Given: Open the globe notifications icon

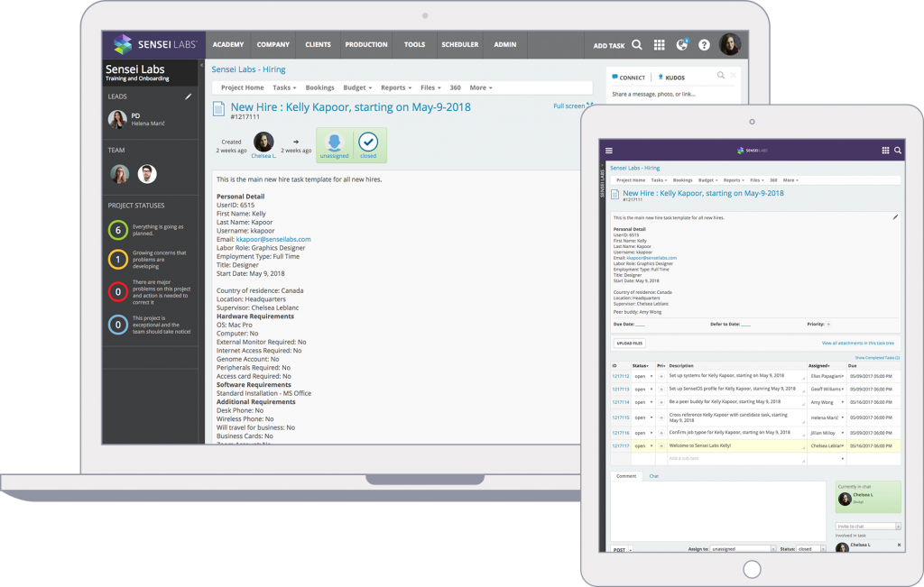Looking at the screenshot, I should pyautogui.click(x=682, y=45).
